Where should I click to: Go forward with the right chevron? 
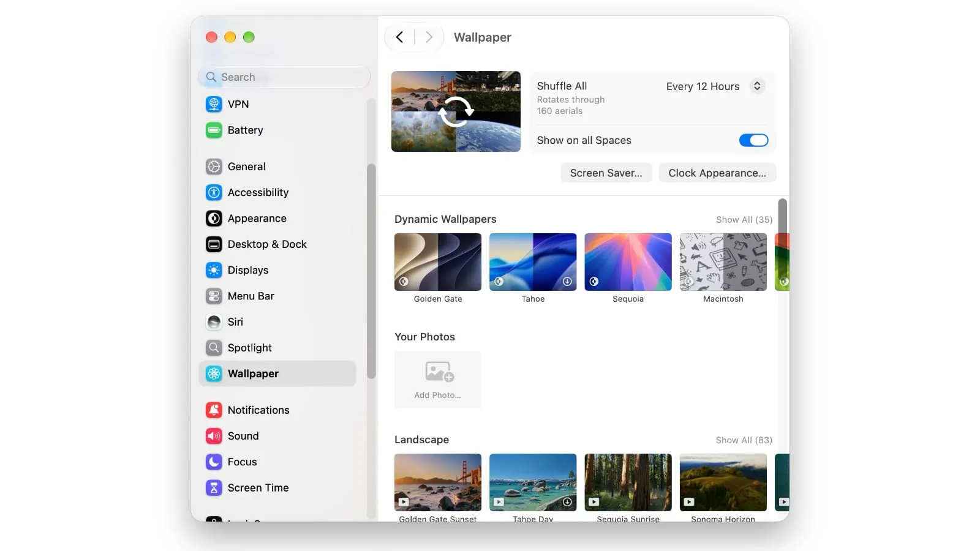(429, 37)
